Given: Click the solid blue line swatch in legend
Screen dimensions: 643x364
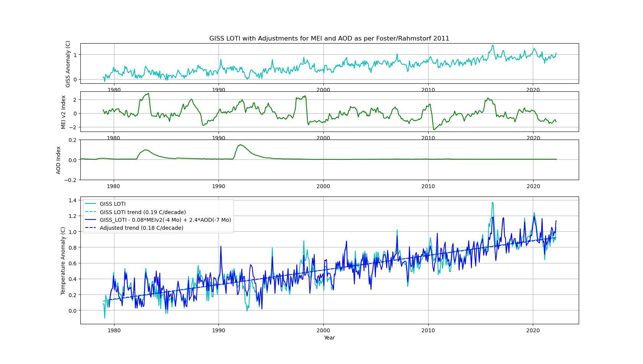Looking at the screenshot, I should [90, 220].
